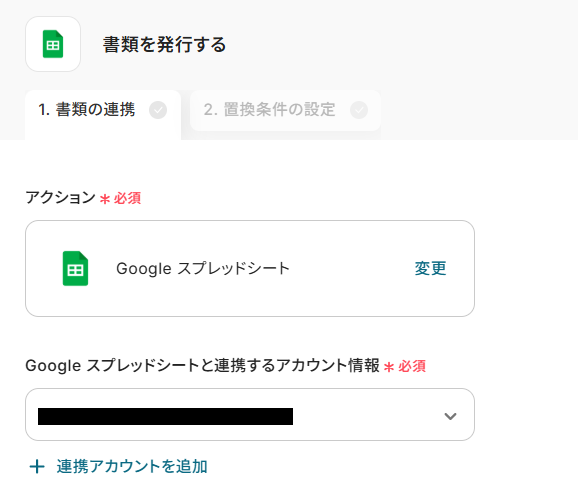Click the plus icon next to 連携アカウントを追加
This screenshot has height=500, width=578.
click(37, 466)
